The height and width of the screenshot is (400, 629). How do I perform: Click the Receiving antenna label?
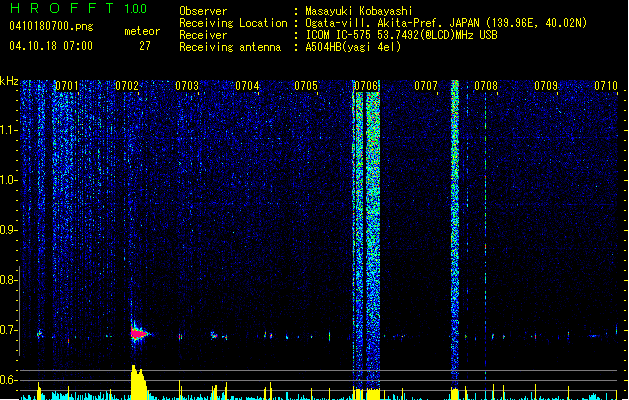coord(230,47)
